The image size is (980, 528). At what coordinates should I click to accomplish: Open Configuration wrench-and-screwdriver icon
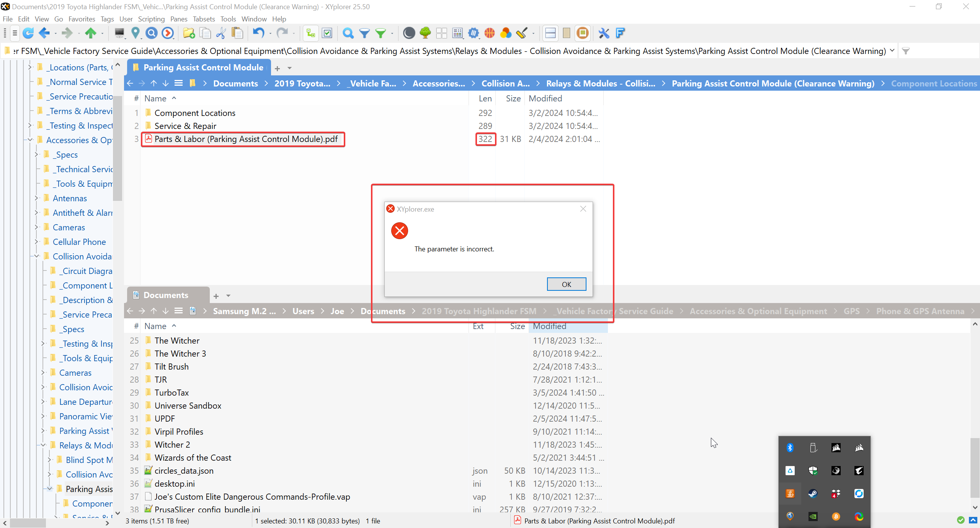[x=604, y=33]
